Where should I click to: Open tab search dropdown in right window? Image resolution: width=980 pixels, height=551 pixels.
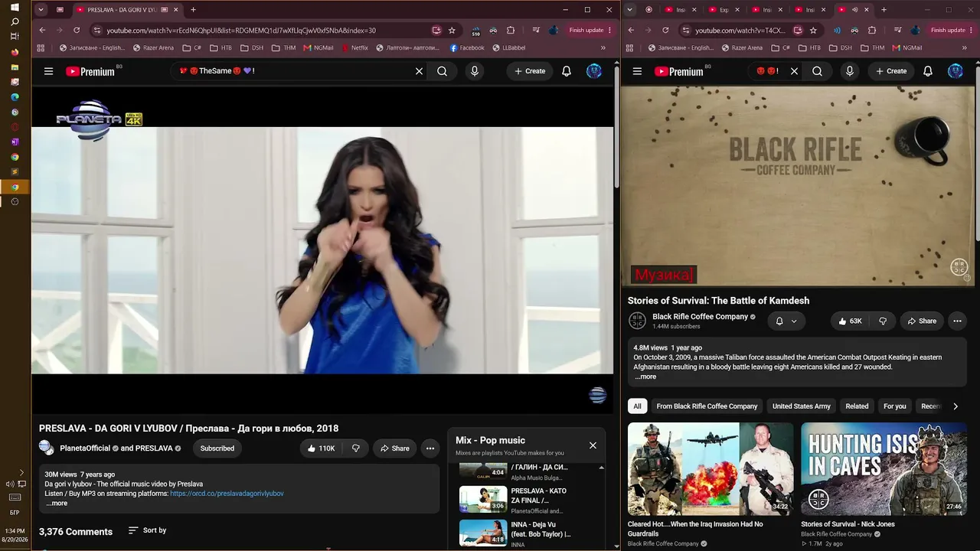click(x=629, y=10)
